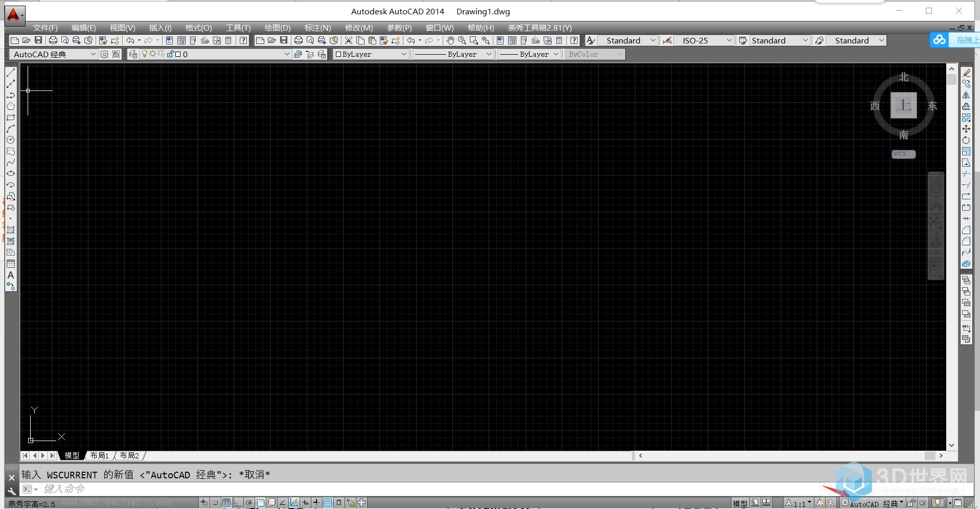980x509 pixels.
Task: Toggle Grid Display in status bar
Action: 226,503
